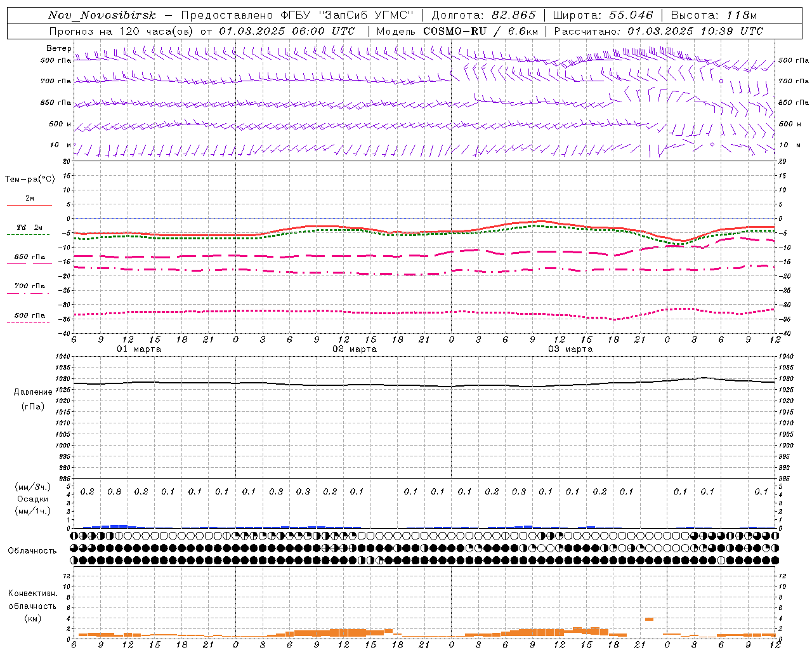Click the 'Рассчитано: 01.03.2025 10:39 UTC' text
The height and width of the screenshot is (650, 812).
click(658, 31)
